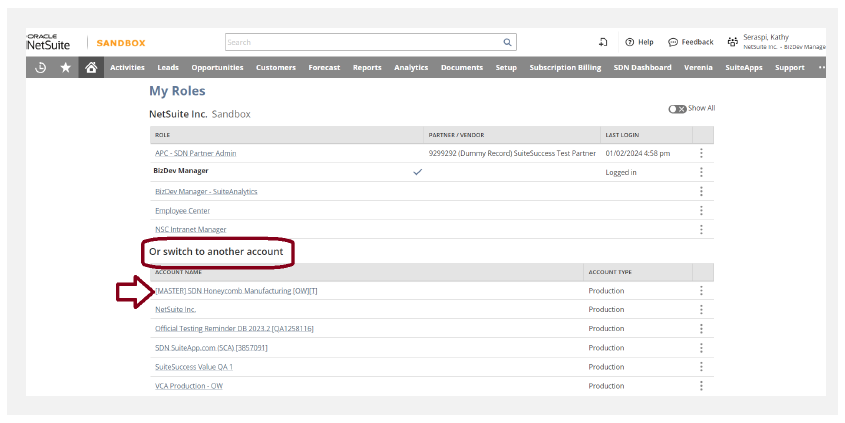Click the 9299292 SuiteSuccess Test Partner cell
Image resolution: width=845 pixels, height=423 pixels.
click(x=512, y=153)
